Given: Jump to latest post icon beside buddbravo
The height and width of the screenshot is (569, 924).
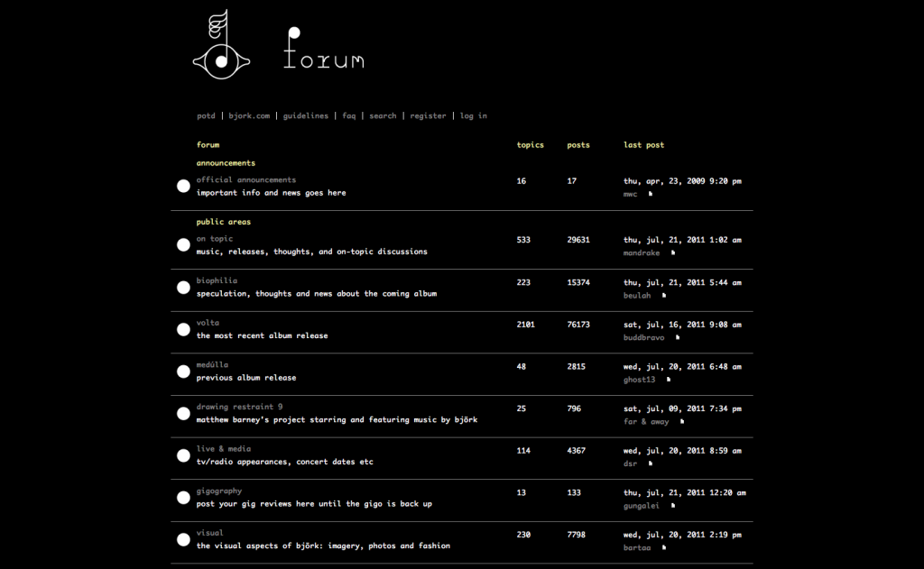Looking at the screenshot, I should (x=677, y=337).
